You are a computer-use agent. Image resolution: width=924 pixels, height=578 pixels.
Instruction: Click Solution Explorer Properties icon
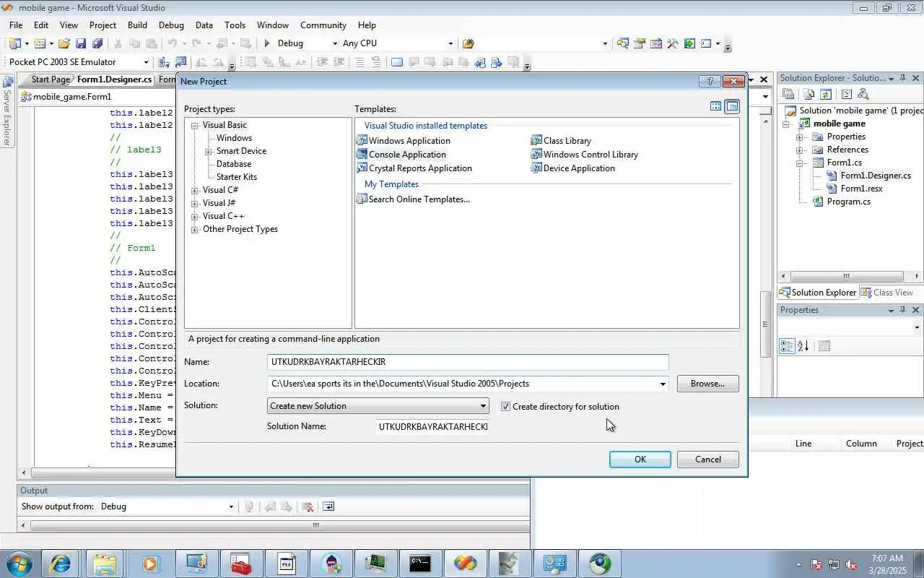[788, 94]
